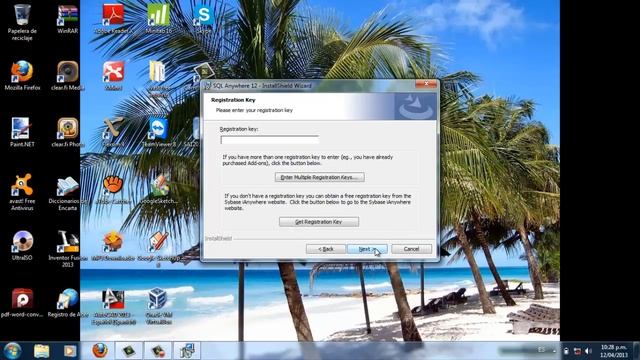Switch to Firefox in the taskbar

tap(100, 351)
